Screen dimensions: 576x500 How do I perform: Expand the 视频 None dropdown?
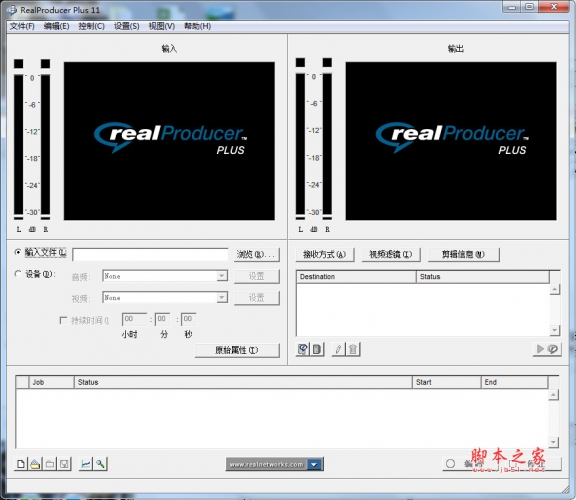(222, 297)
